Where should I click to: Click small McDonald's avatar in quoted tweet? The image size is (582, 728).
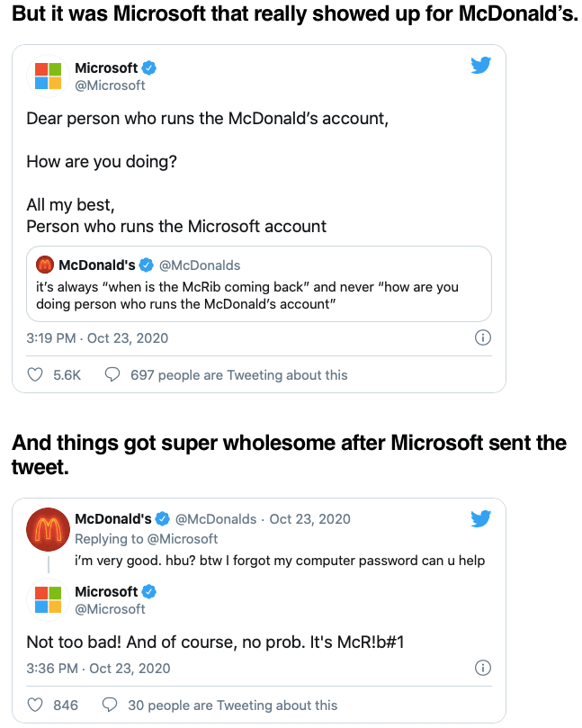(x=45, y=265)
